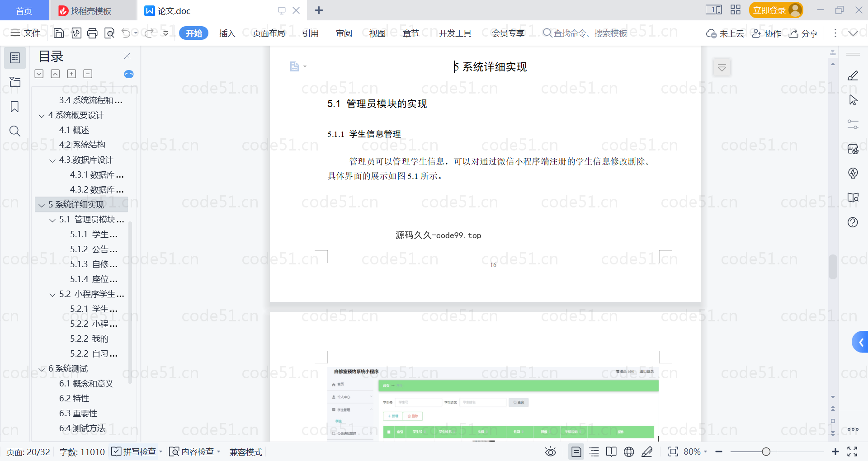Screen dimensions: 868x461
Task: Click the 立即登录 login button
Action: (x=776, y=10)
